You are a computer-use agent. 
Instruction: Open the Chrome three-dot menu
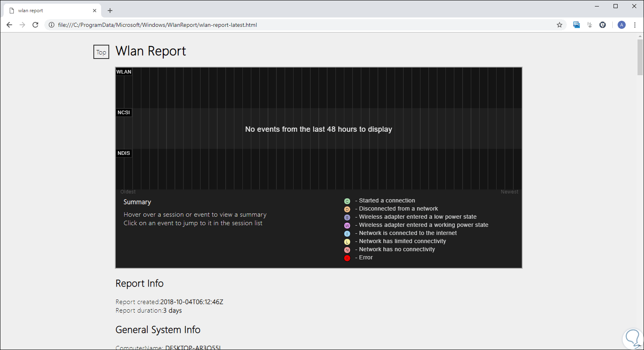tap(635, 25)
